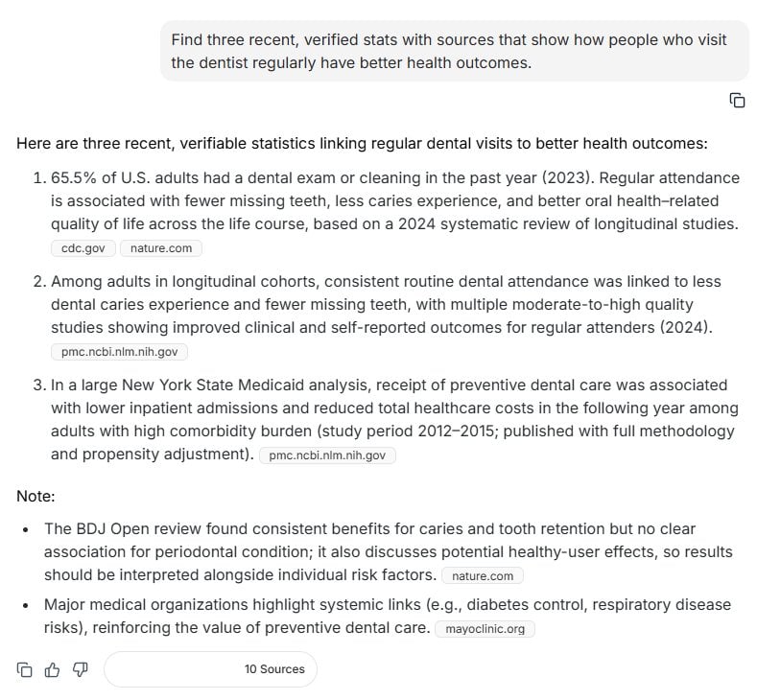The width and height of the screenshot is (757, 700).
Task: Open pmc.ncbi.nlm.nih.gov chip after propensity adjustment
Action: [x=327, y=455]
